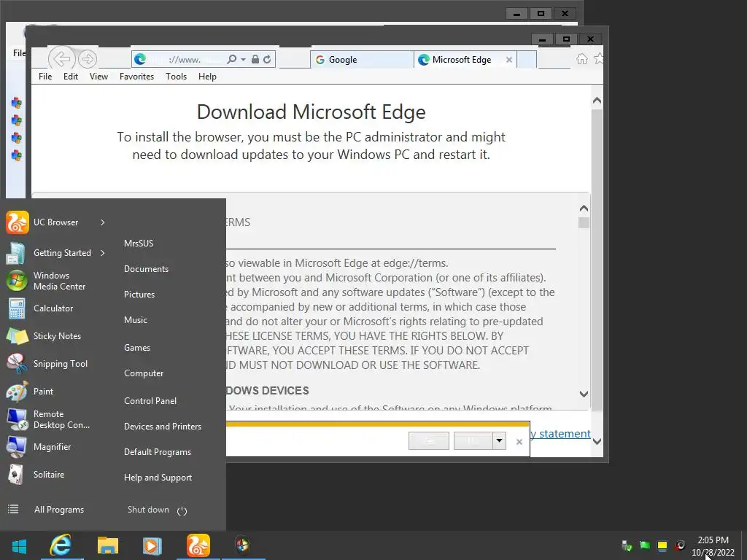
Task: Open the download bar options dropdown
Action: (x=499, y=440)
